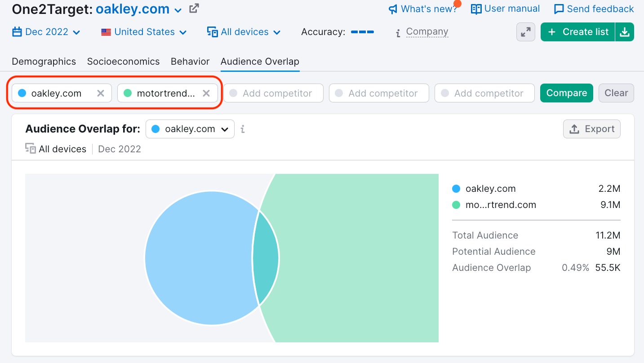Click the motortrend competitor input field
This screenshot has width=644, height=363.
[x=168, y=93]
